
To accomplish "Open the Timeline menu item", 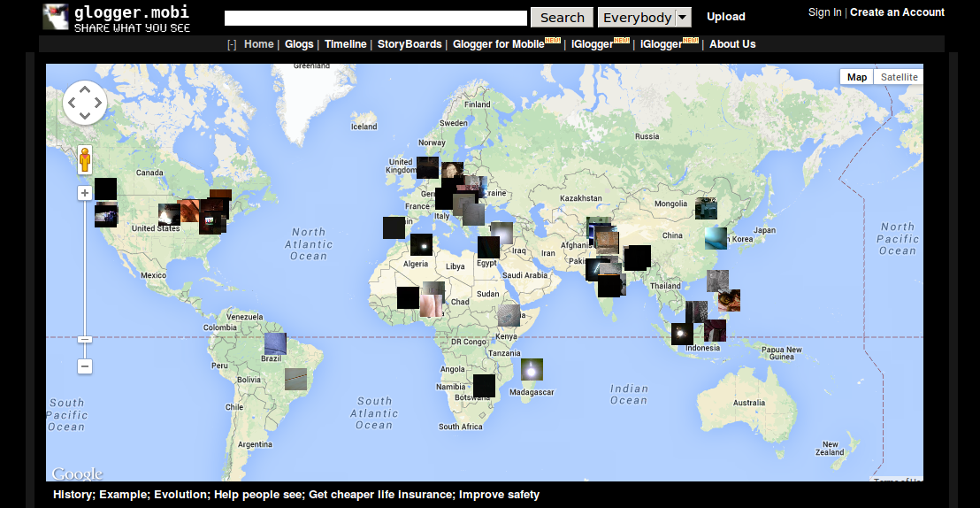I will 345,44.
